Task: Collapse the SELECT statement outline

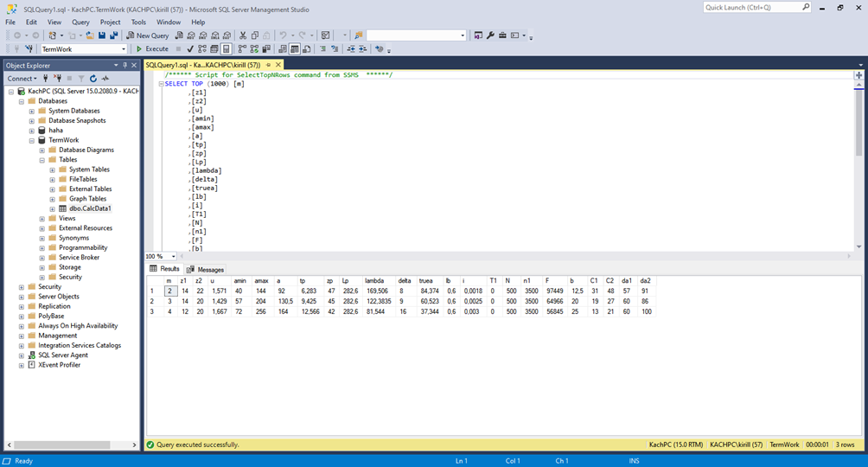Action: point(161,84)
